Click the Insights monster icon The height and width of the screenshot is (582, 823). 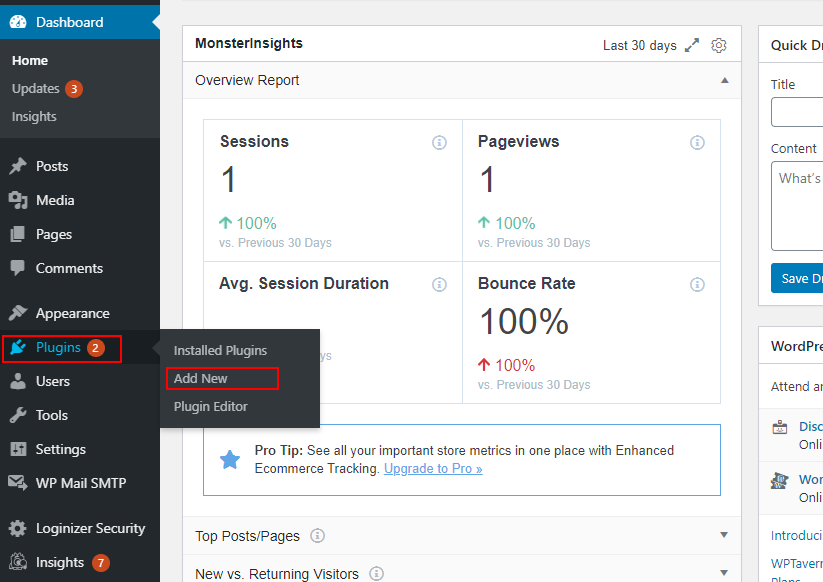pyautogui.click(x=18, y=562)
